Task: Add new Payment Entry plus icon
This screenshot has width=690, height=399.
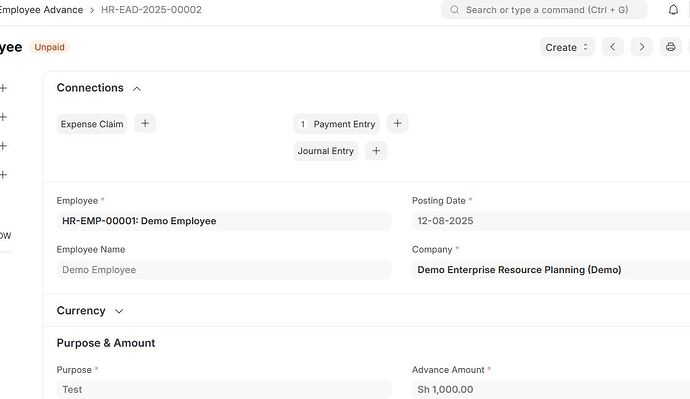Action: point(397,124)
